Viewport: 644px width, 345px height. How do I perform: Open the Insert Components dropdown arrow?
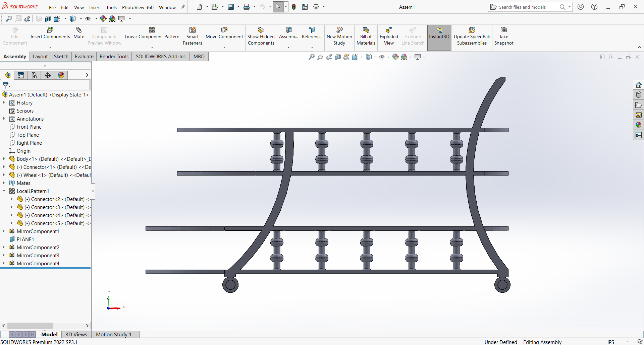coord(50,47)
